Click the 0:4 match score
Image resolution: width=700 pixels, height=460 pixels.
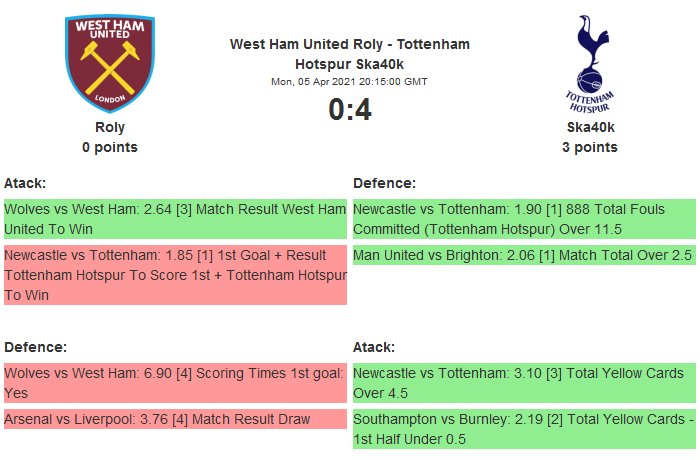click(x=350, y=109)
